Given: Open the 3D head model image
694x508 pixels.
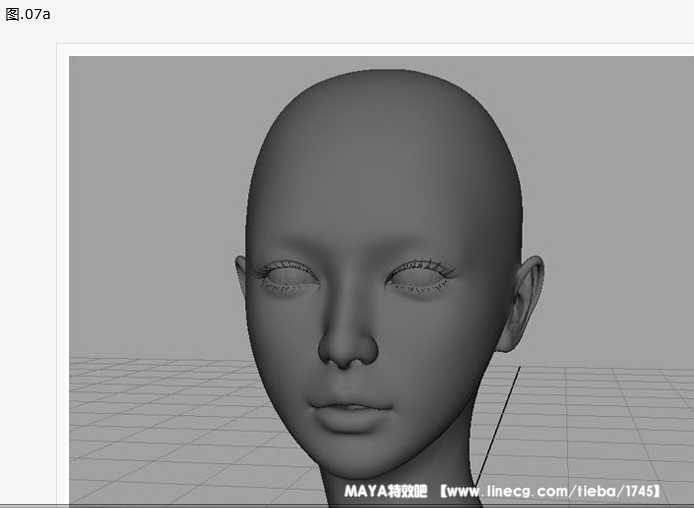Looking at the screenshot, I should pos(382,281).
